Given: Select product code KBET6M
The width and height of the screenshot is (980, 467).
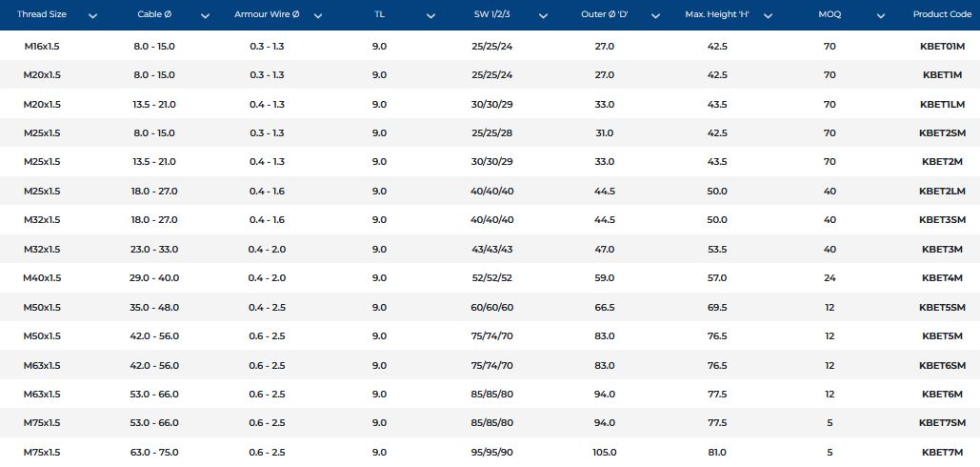Looking at the screenshot, I should [942, 395].
